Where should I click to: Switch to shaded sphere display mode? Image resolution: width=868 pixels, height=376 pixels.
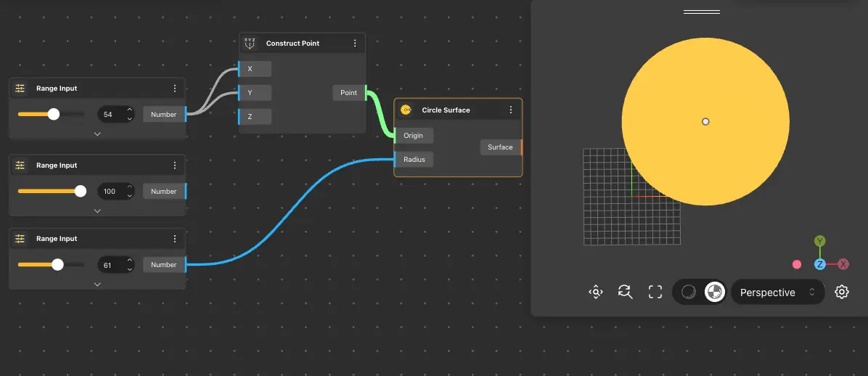pyautogui.click(x=689, y=293)
